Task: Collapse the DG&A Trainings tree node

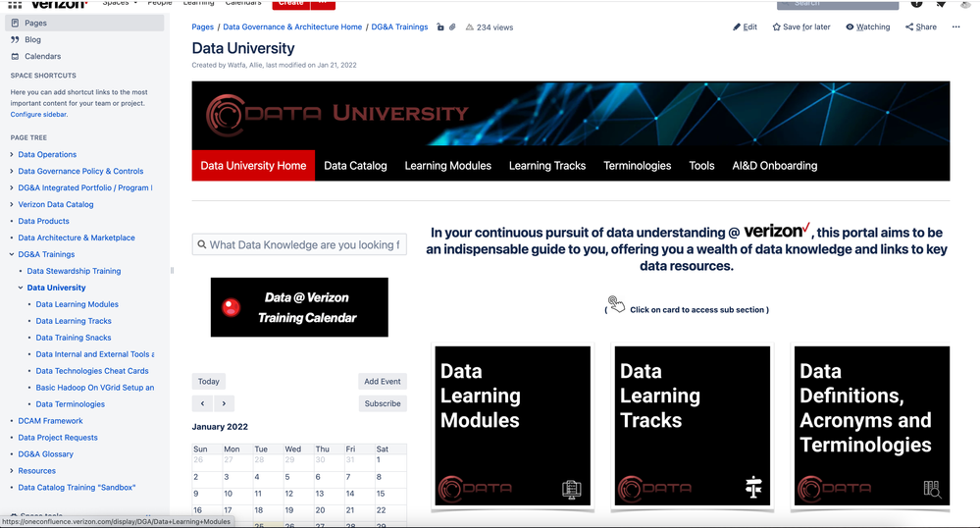Action: pyautogui.click(x=12, y=254)
